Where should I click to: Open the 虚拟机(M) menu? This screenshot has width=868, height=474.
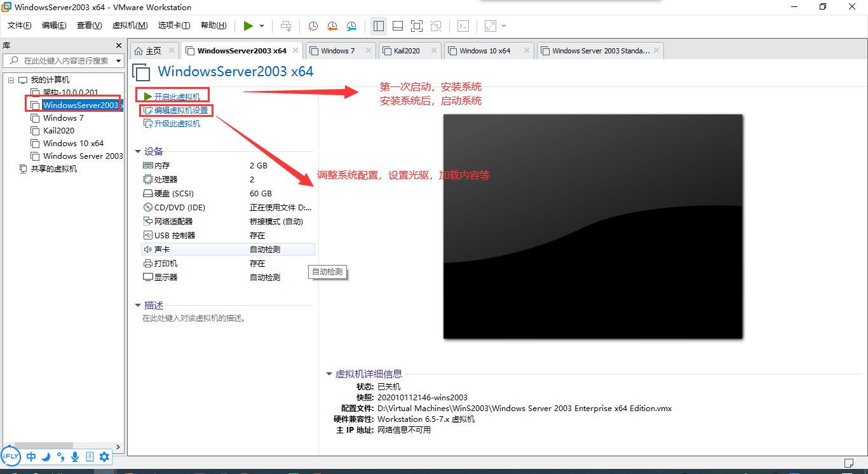click(130, 25)
